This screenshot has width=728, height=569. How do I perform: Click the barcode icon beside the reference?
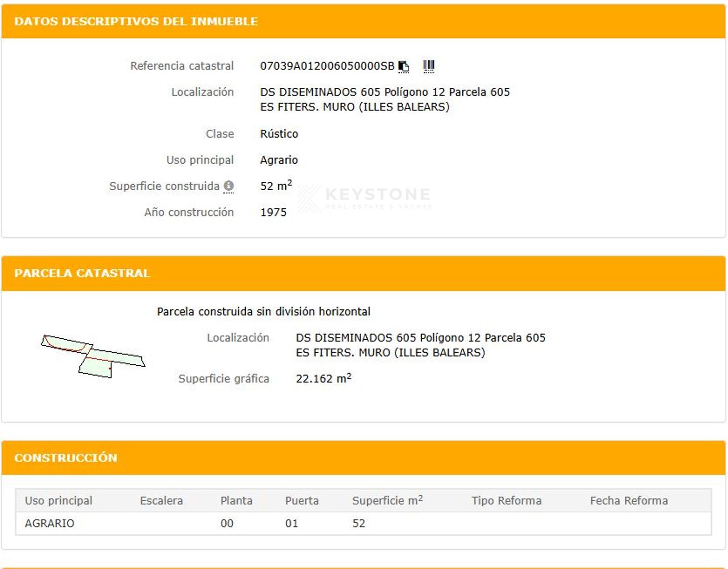pos(429,66)
